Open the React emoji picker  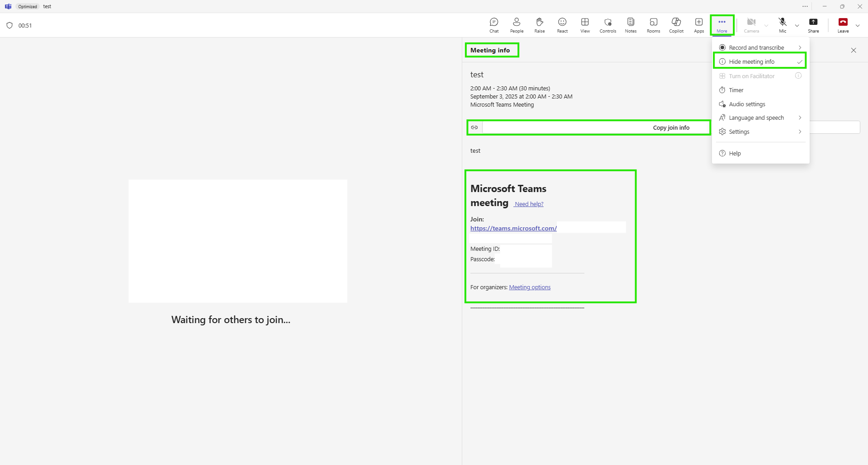tap(562, 25)
